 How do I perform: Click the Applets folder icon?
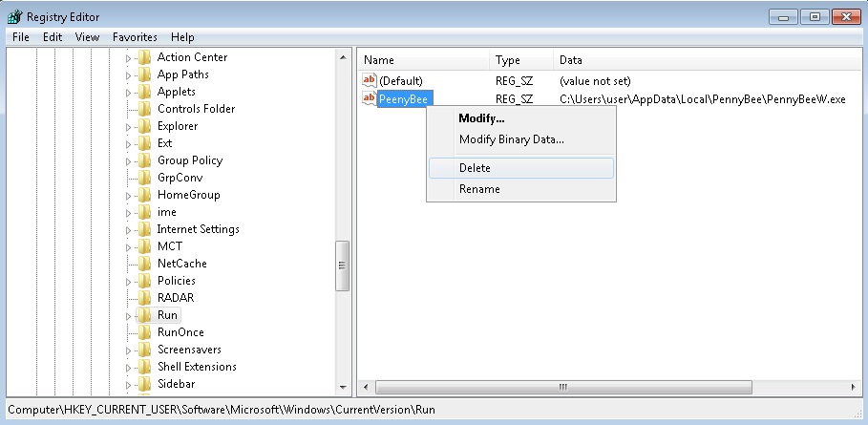tap(144, 92)
